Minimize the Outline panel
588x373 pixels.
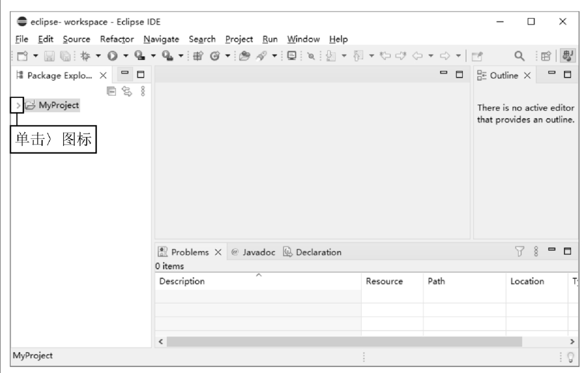click(552, 73)
